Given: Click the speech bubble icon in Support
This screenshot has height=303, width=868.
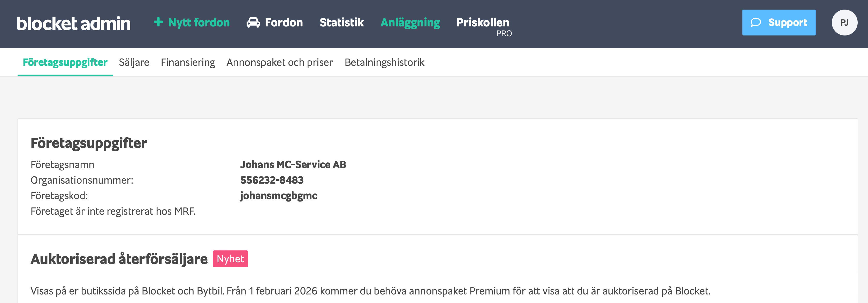Looking at the screenshot, I should [x=756, y=23].
